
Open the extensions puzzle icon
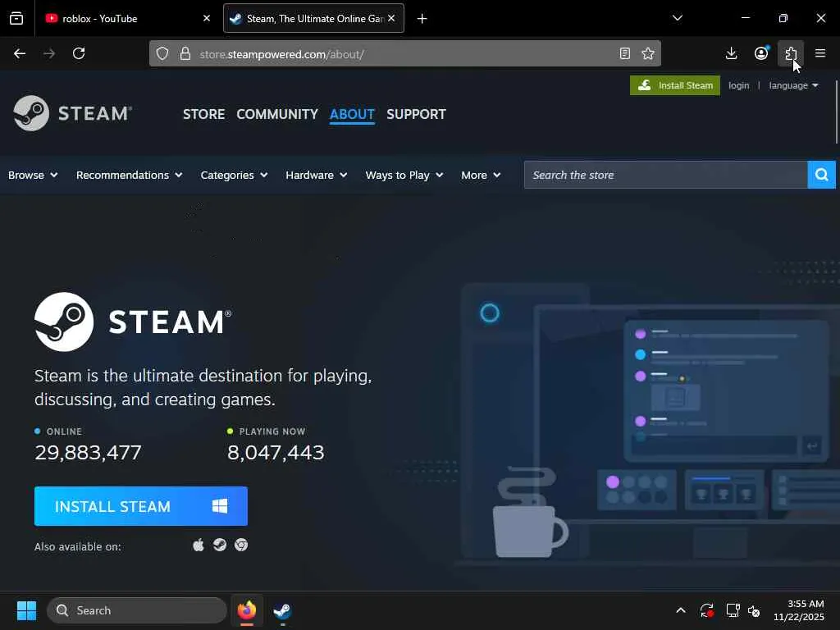tap(791, 53)
